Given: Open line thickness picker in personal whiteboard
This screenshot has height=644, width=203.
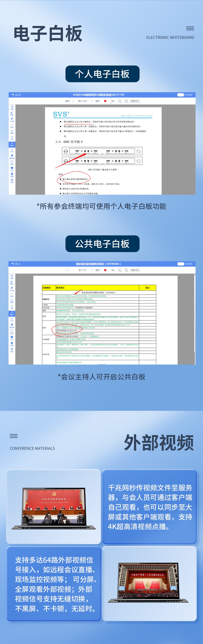Looking at the screenshot, I should pyautogui.click(x=113, y=101).
